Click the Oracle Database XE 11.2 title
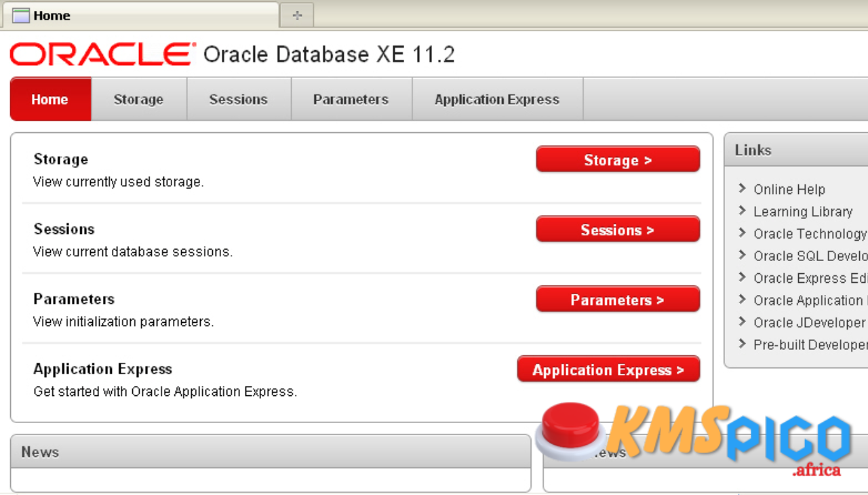The height and width of the screenshot is (495, 868). [329, 54]
